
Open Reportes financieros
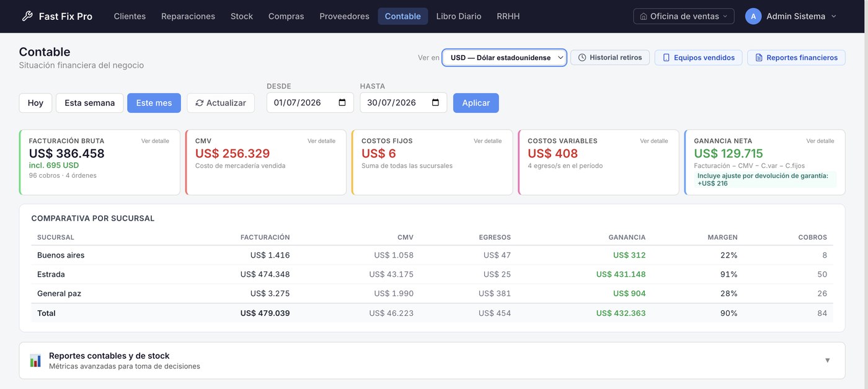(x=796, y=58)
